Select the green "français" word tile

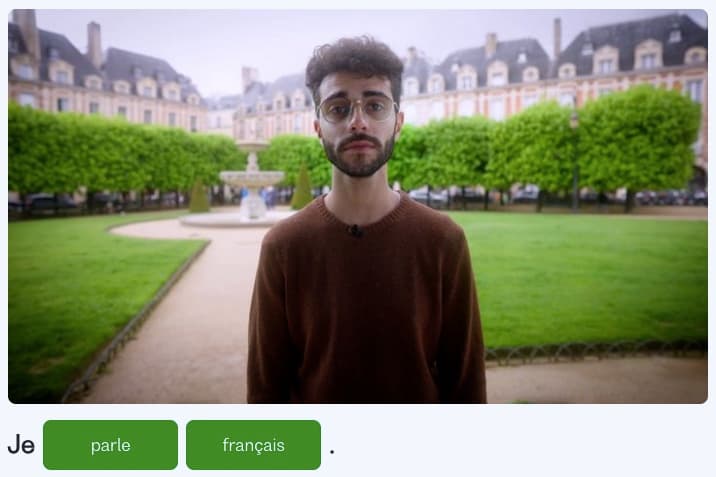pyautogui.click(x=253, y=445)
